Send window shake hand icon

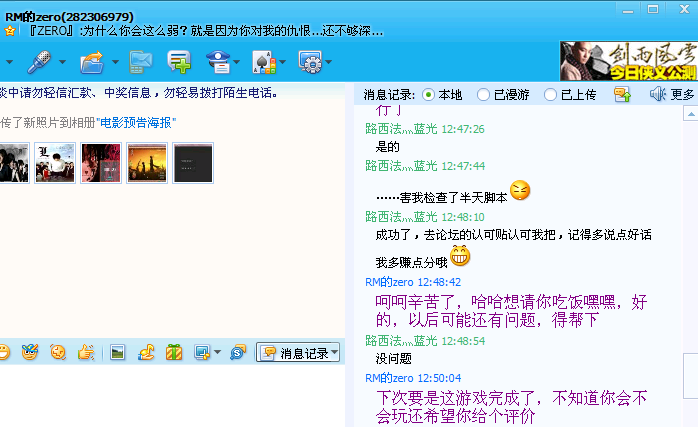(x=86, y=352)
